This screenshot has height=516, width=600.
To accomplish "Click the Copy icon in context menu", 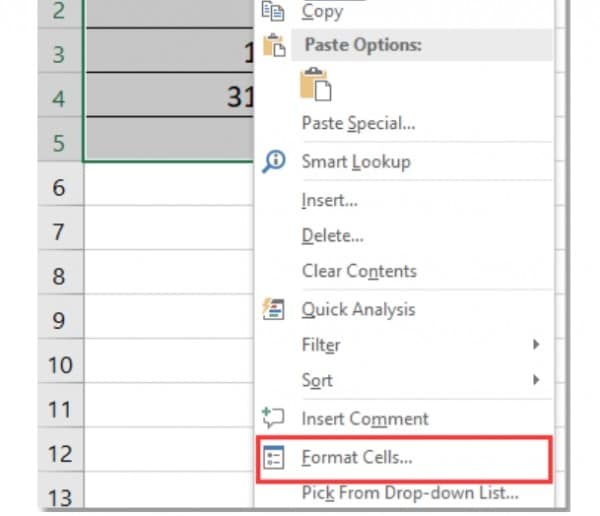I will pyautogui.click(x=273, y=11).
